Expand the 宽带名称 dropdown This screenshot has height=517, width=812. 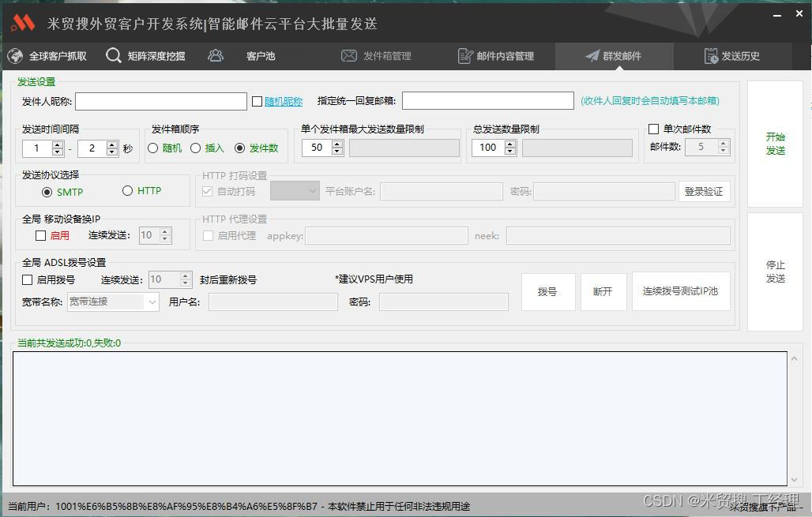(152, 302)
